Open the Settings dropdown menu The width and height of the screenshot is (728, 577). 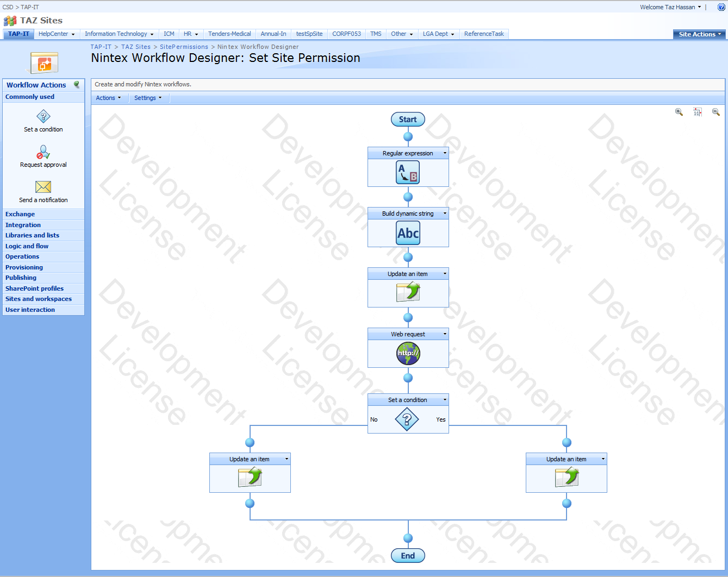148,98
